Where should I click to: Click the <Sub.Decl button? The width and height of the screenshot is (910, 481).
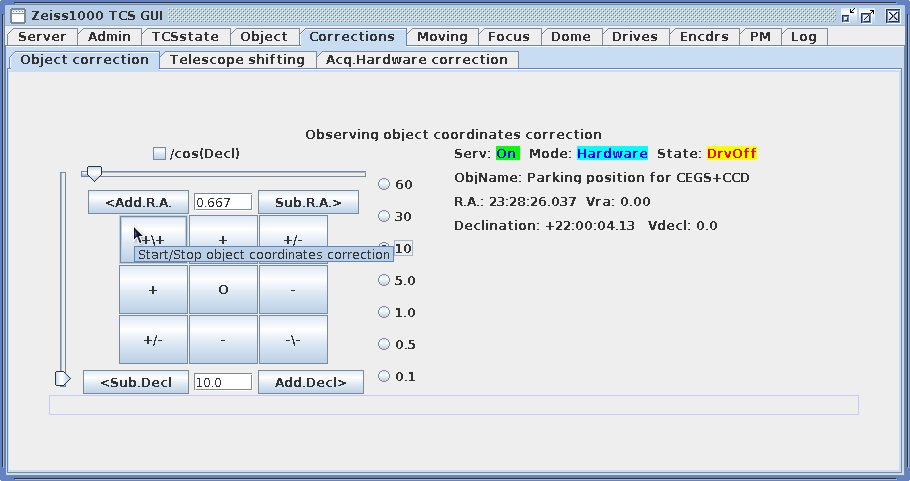(136, 382)
